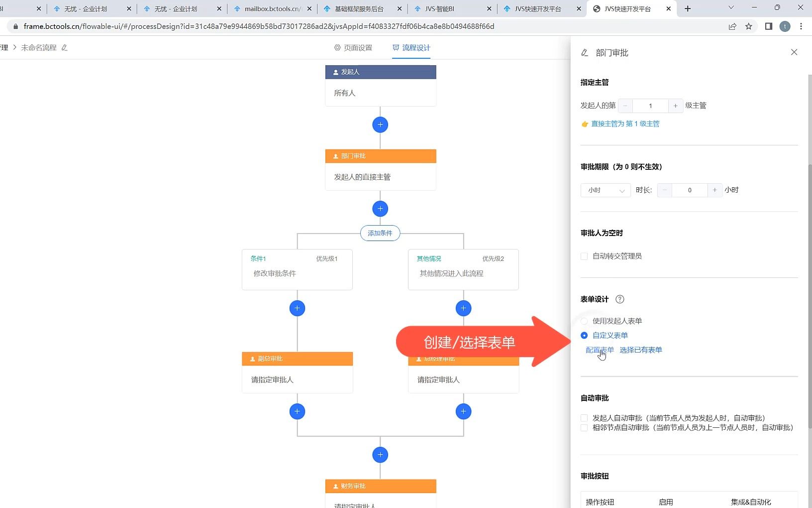Increase the 时长 duration value
812x508 pixels.
point(714,190)
